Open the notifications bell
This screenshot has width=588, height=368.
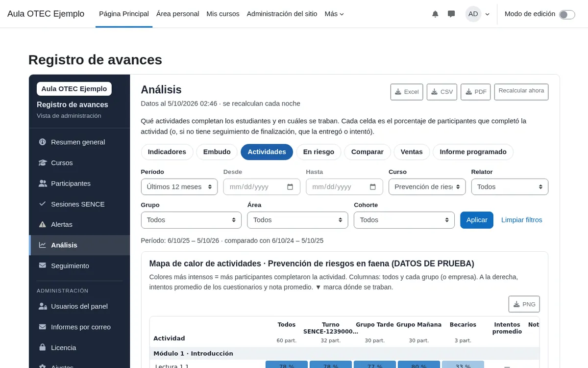(435, 14)
